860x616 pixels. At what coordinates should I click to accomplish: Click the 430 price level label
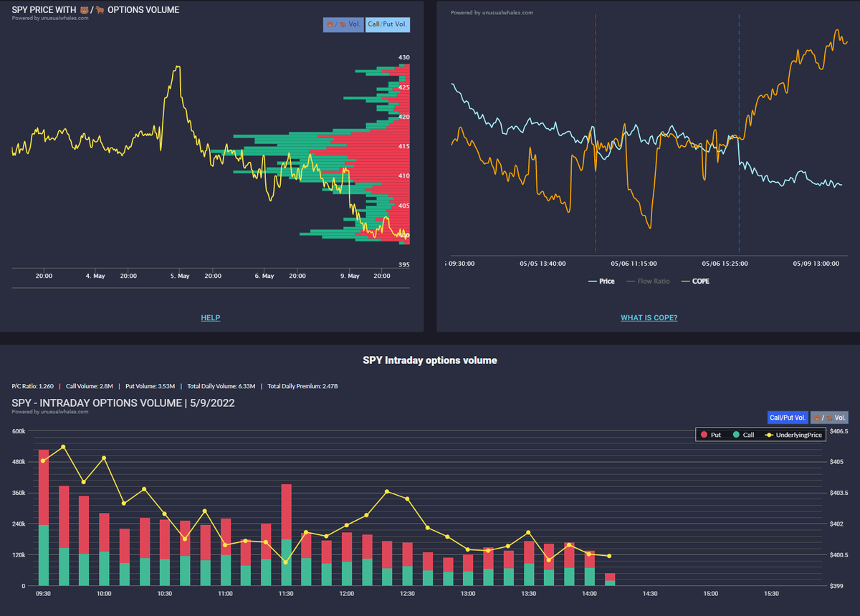pos(404,57)
